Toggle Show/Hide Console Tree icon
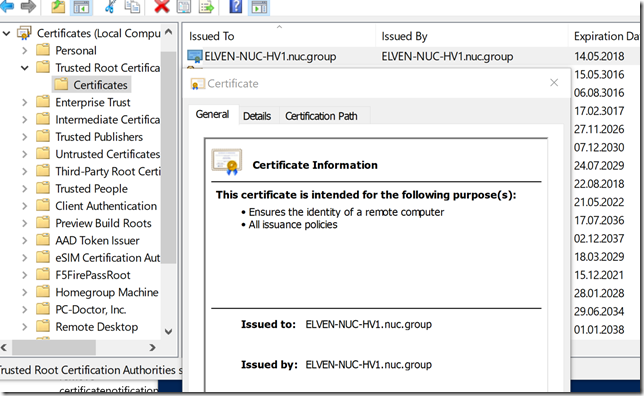 tap(81, 7)
